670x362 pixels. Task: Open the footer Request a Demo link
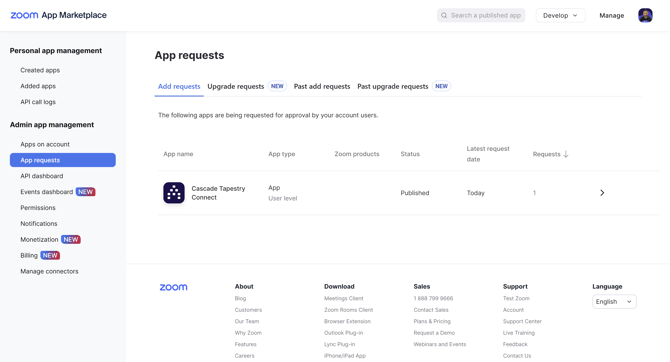(434, 333)
